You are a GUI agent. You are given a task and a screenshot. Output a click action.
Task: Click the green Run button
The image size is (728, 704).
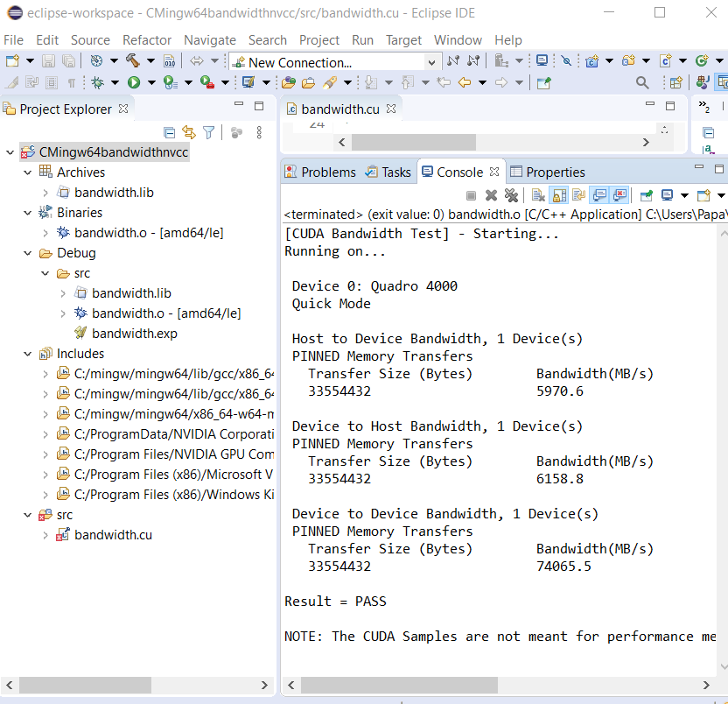(x=134, y=82)
